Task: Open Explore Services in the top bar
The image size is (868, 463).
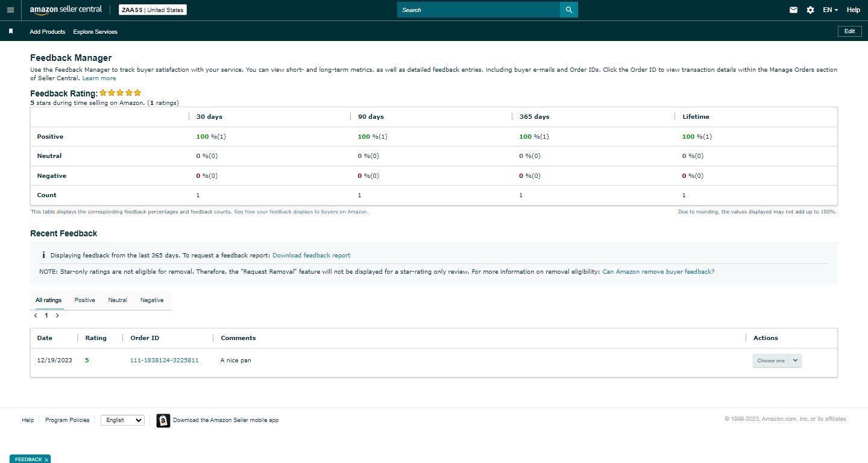Action: point(95,31)
